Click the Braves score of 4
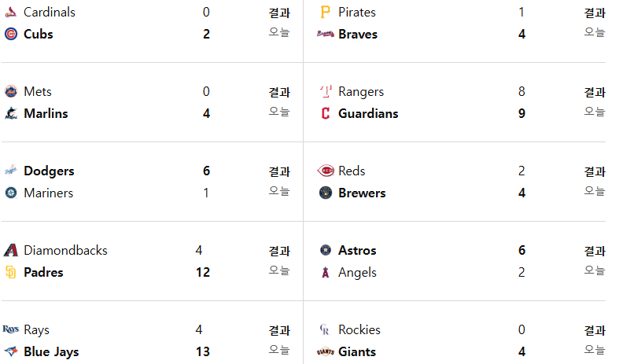Viewport: 623px width, 364px height. pyautogui.click(x=522, y=34)
